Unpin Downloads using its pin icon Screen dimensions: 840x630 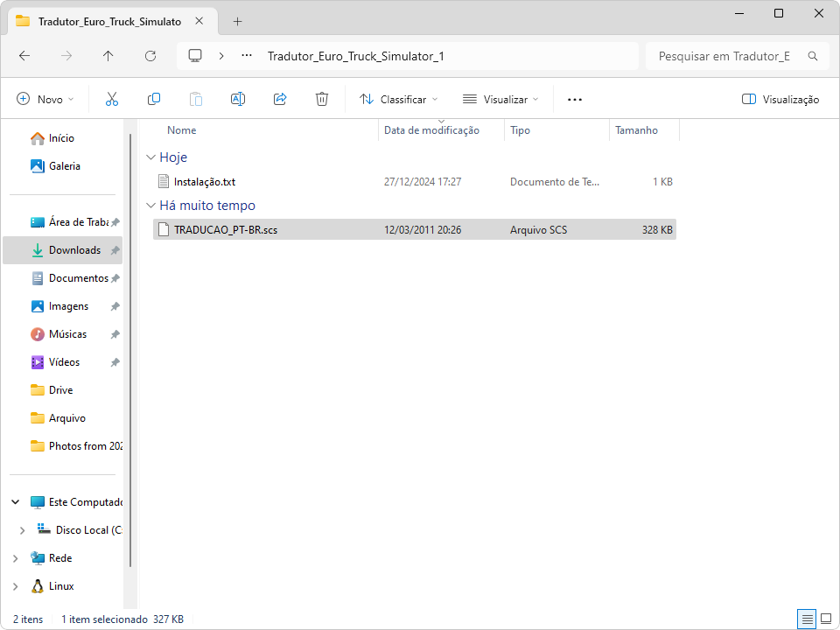[115, 250]
